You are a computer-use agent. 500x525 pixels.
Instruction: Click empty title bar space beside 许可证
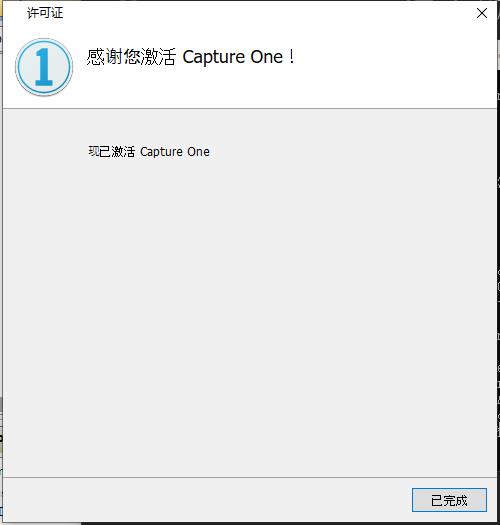point(268,13)
